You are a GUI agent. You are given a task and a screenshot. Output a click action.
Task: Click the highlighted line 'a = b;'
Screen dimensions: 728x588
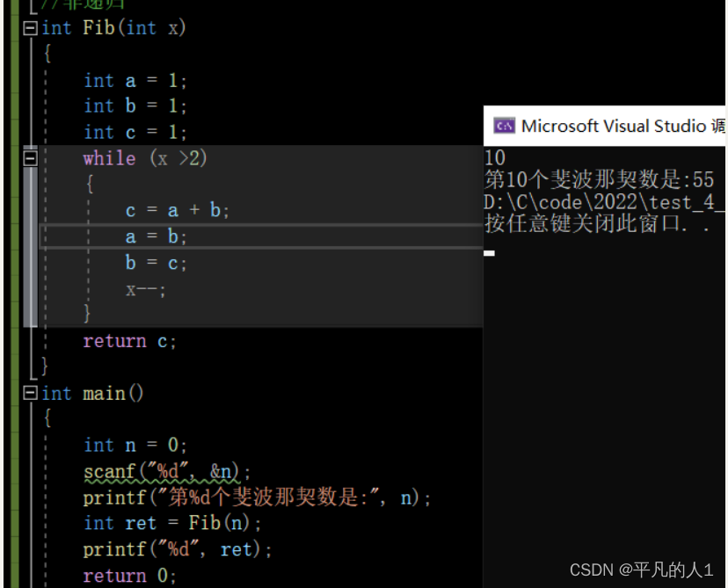coord(156,236)
